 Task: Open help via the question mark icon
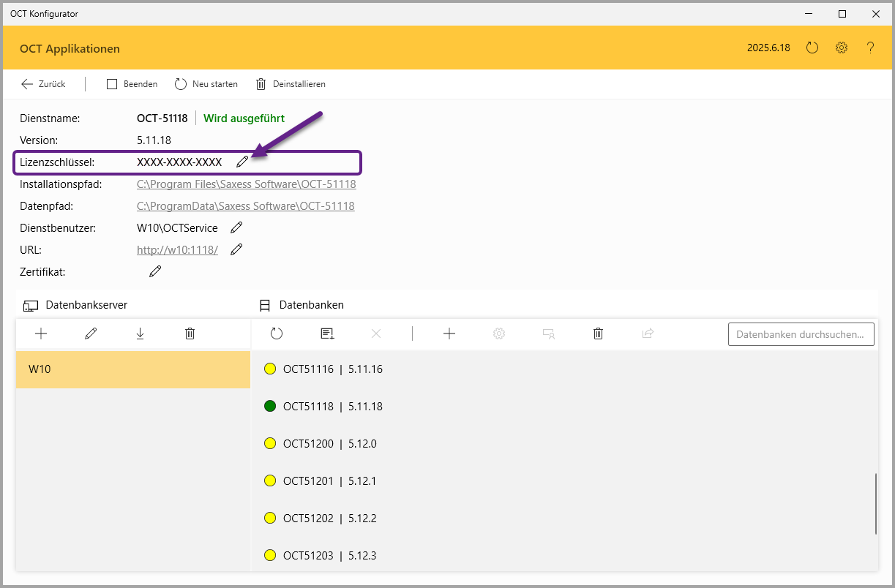point(870,48)
